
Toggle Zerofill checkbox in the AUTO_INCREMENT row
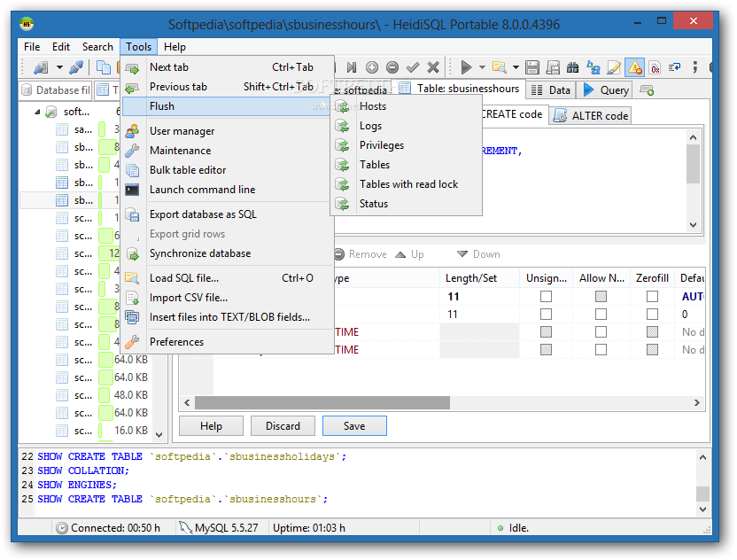pos(652,296)
